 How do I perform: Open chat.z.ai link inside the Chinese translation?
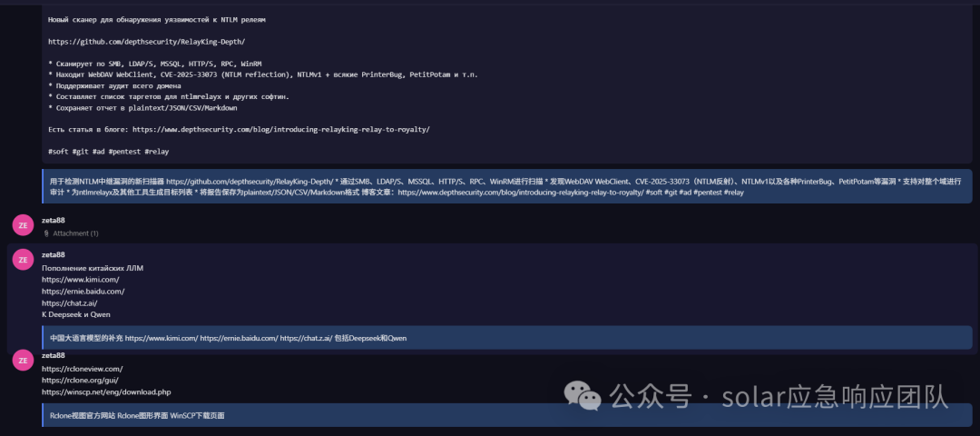[307, 339]
